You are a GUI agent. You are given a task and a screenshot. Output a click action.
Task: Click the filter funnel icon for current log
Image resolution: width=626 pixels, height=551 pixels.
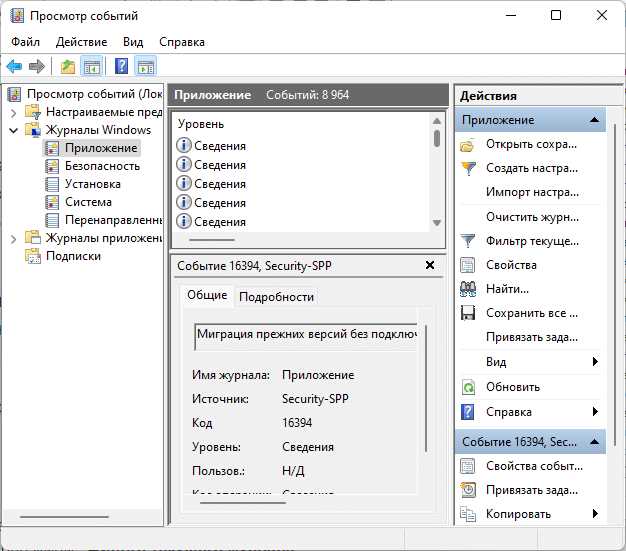[x=467, y=241]
